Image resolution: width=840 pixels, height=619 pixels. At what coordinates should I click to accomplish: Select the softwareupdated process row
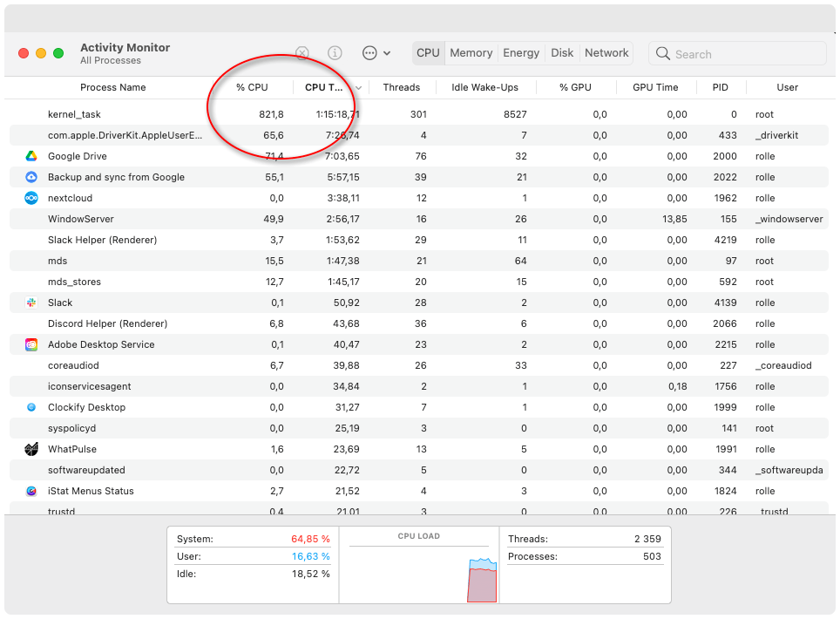click(419, 470)
